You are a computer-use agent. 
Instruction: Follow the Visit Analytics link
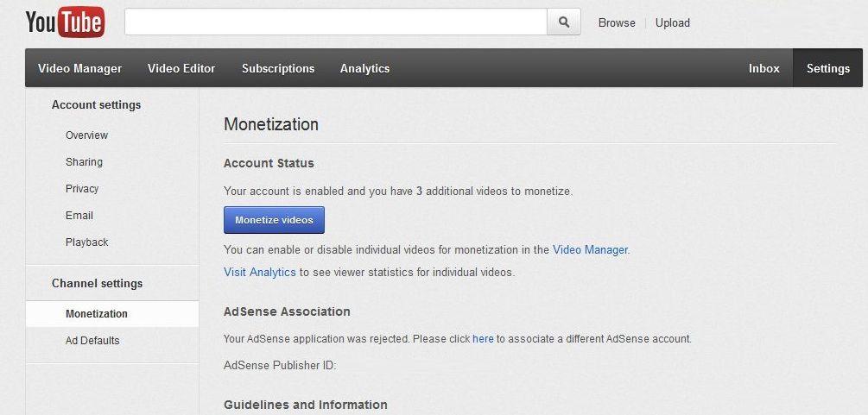pyautogui.click(x=260, y=273)
